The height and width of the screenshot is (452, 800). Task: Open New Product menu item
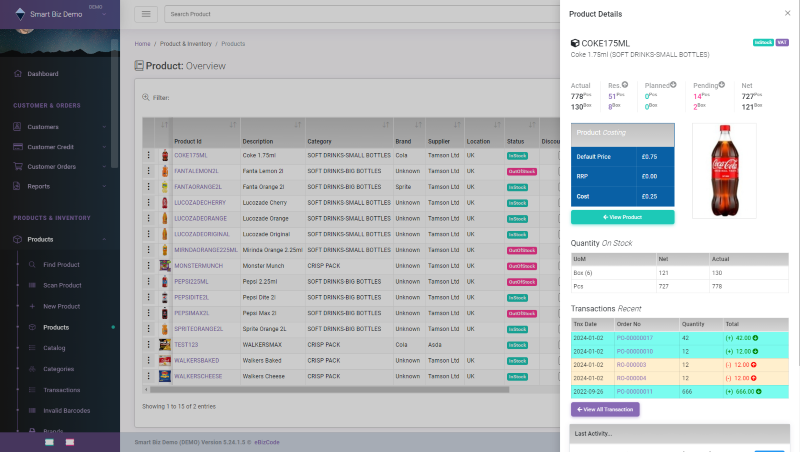(62, 307)
